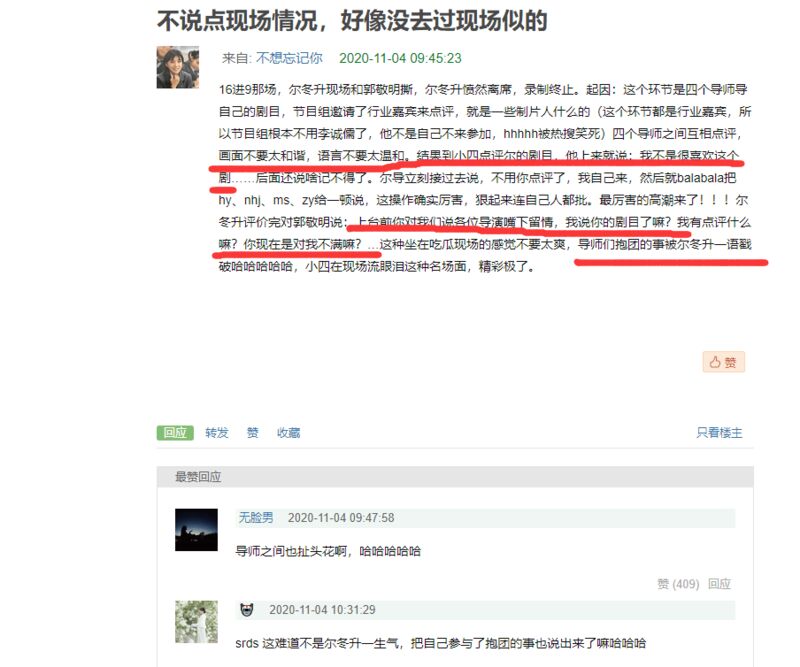
Task: Like the comment with 赞 (409)
Action: point(678,584)
